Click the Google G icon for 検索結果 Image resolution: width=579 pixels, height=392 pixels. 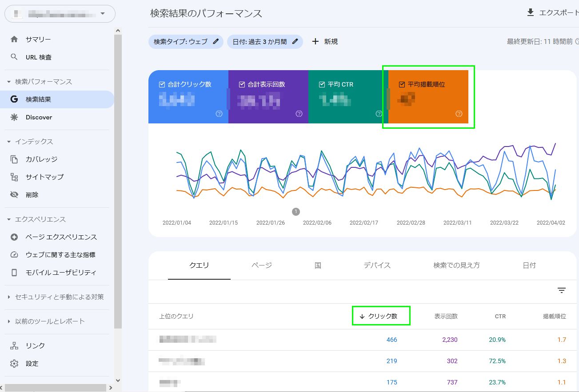[x=14, y=99]
